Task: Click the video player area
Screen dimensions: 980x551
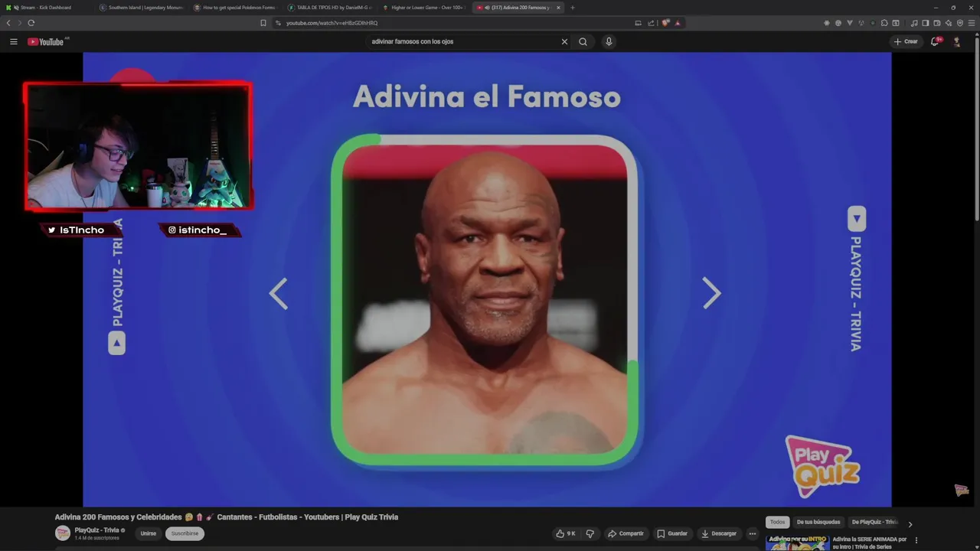Action: click(487, 279)
